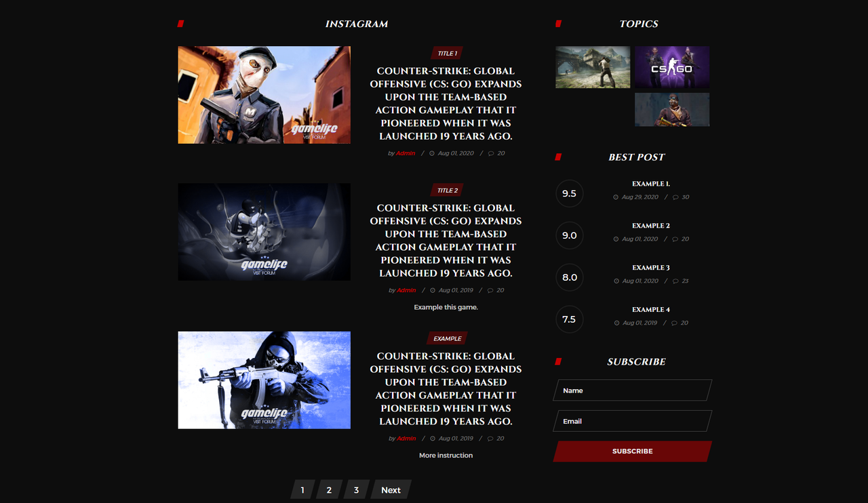Open the EXAMPLE 3 best post
The image size is (868, 503).
651,268
